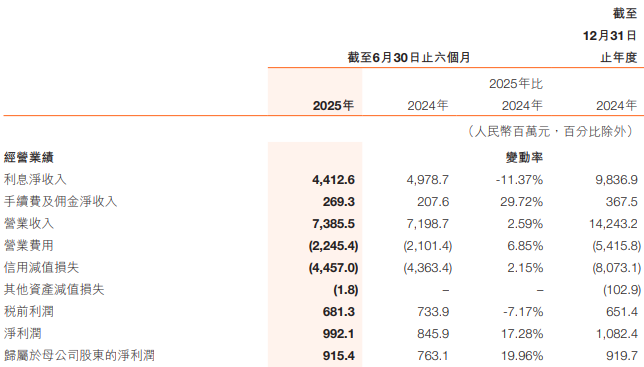Screen dimensions: 644x367
Task: Click the 變動率 label
Action: click(524, 157)
